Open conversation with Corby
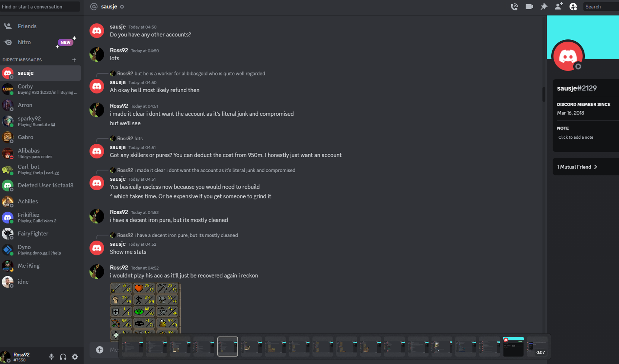The image size is (619, 364). point(40,89)
